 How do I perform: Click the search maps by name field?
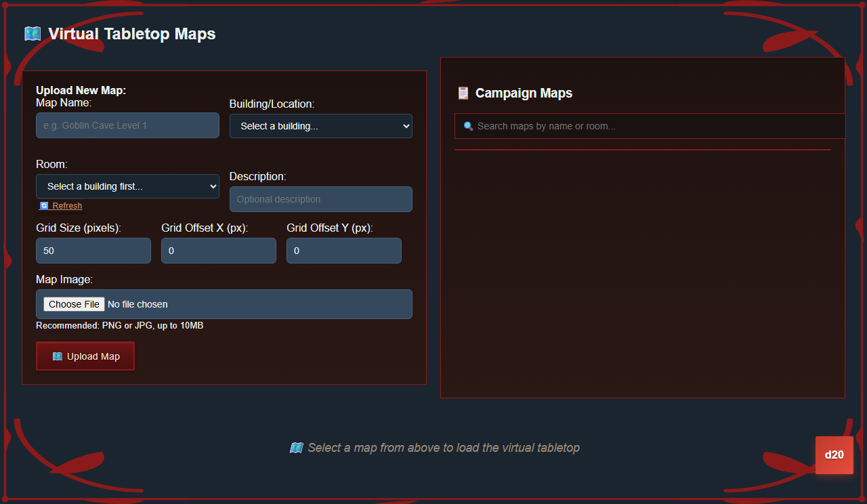tap(650, 126)
